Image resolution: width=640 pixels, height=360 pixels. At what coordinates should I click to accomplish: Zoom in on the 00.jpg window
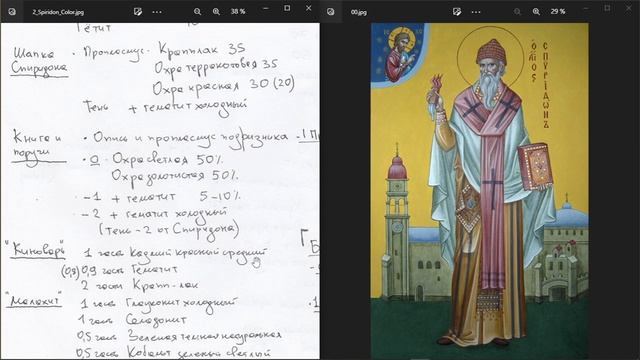tap(536, 12)
